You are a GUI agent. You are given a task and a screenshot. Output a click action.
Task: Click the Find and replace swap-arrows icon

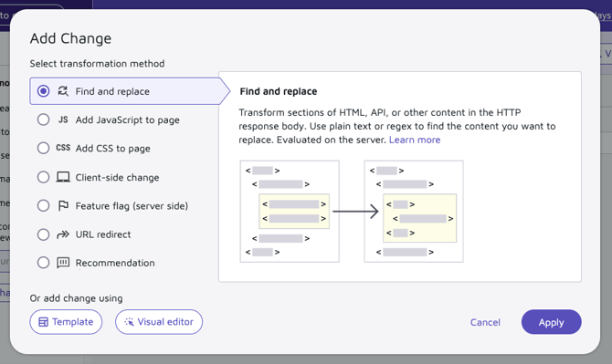click(x=63, y=91)
